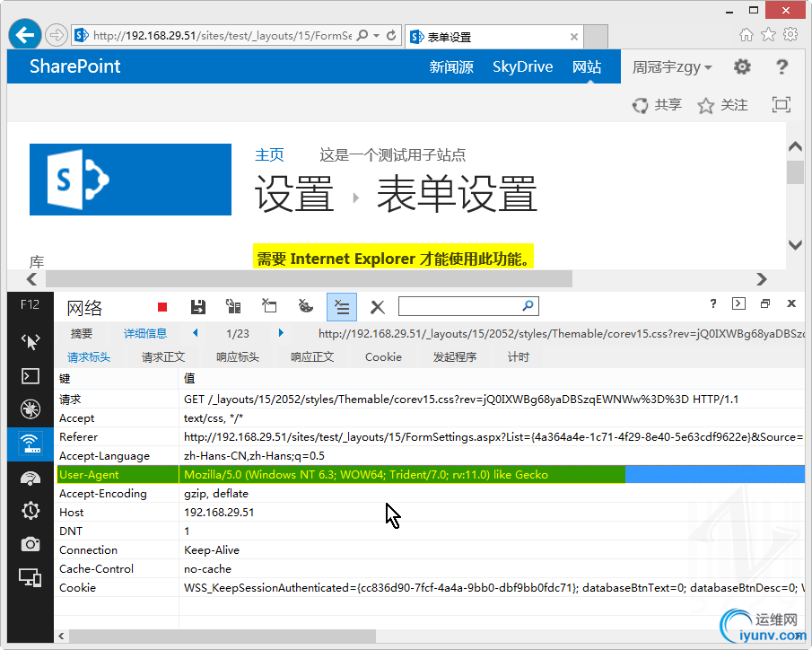Click the page scroll up arrow
Image resolution: width=812 pixels, height=650 pixels.
(796, 146)
